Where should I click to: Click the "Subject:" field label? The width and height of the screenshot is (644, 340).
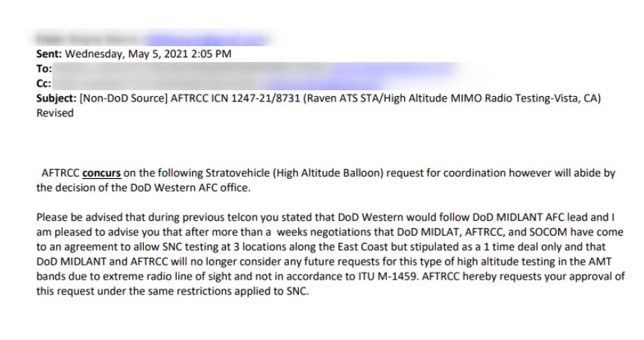[x=56, y=98]
